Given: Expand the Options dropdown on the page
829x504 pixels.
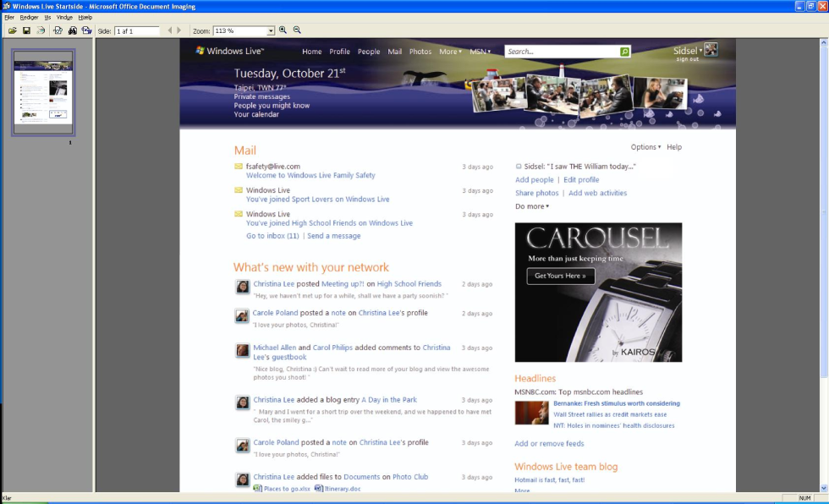Looking at the screenshot, I should [x=645, y=147].
